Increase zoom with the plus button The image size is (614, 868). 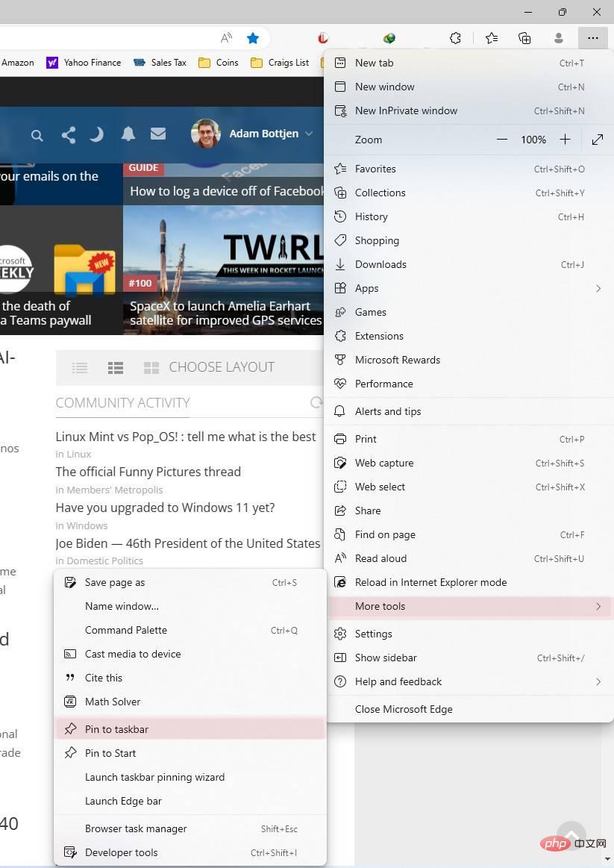point(565,140)
